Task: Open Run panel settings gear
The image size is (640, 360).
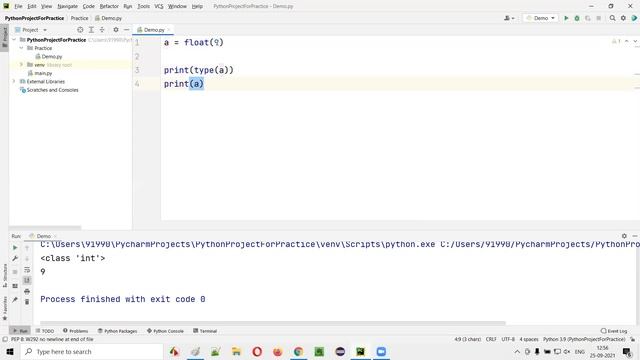Action: pyautogui.click(x=624, y=236)
